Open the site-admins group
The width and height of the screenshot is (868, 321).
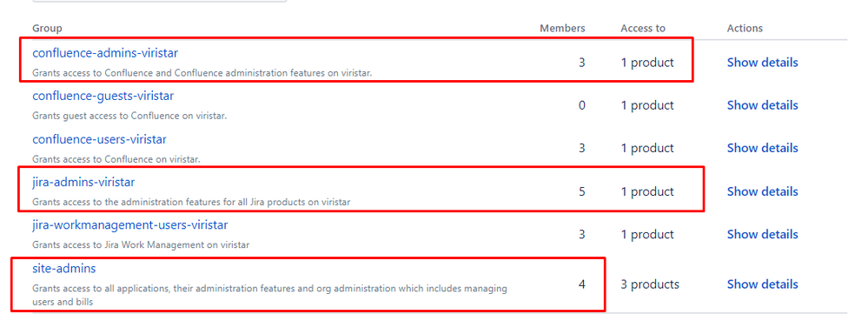point(64,268)
